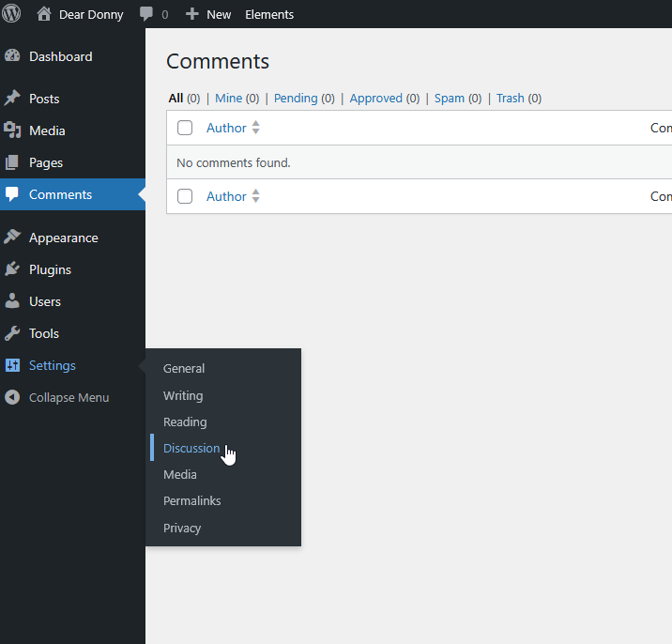Open the New content menu
This screenshot has height=644, width=672.
[x=219, y=15]
